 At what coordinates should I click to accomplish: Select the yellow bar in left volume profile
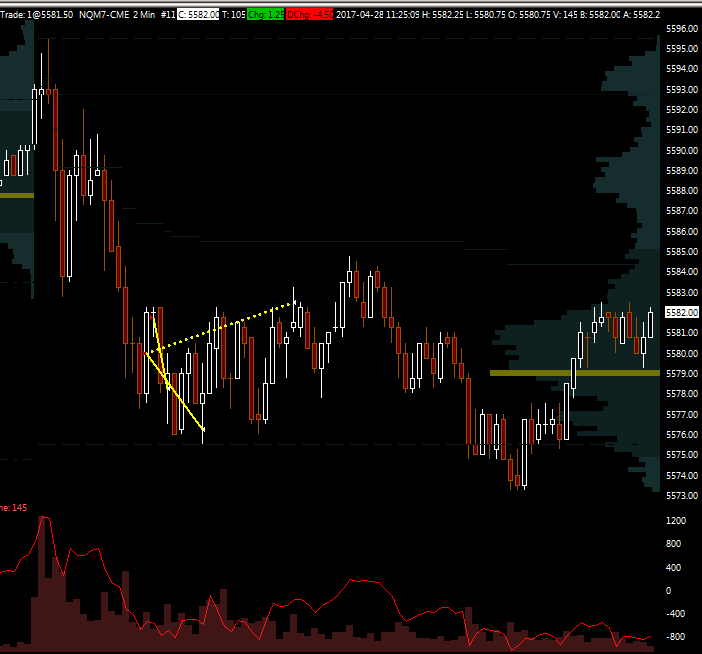tap(17, 195)
